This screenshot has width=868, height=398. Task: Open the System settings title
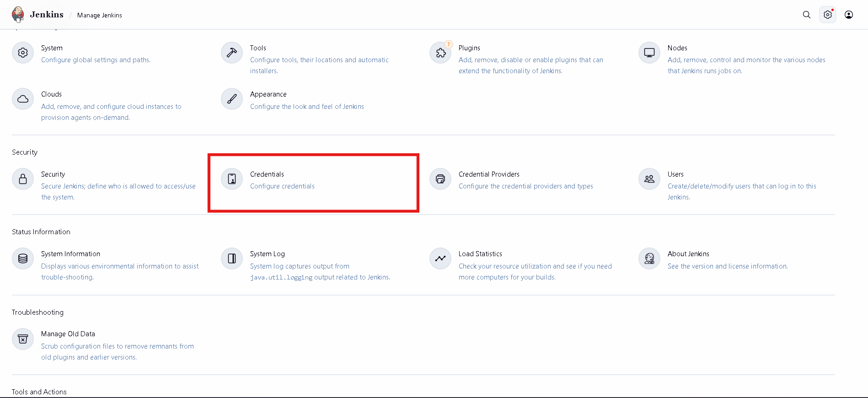52,48
